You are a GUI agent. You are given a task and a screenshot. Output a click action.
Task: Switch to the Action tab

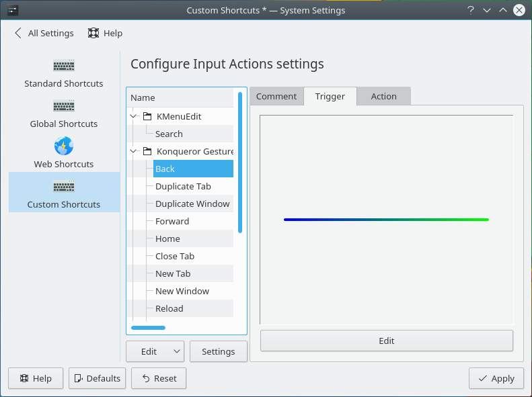pyautogui.click(x=383, y=96)
